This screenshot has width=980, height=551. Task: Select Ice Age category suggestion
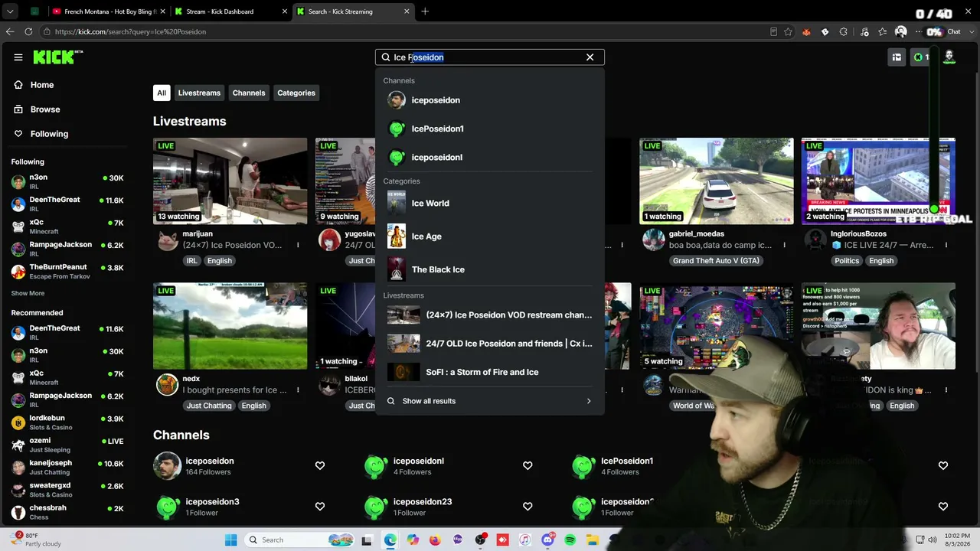point(490,236)
